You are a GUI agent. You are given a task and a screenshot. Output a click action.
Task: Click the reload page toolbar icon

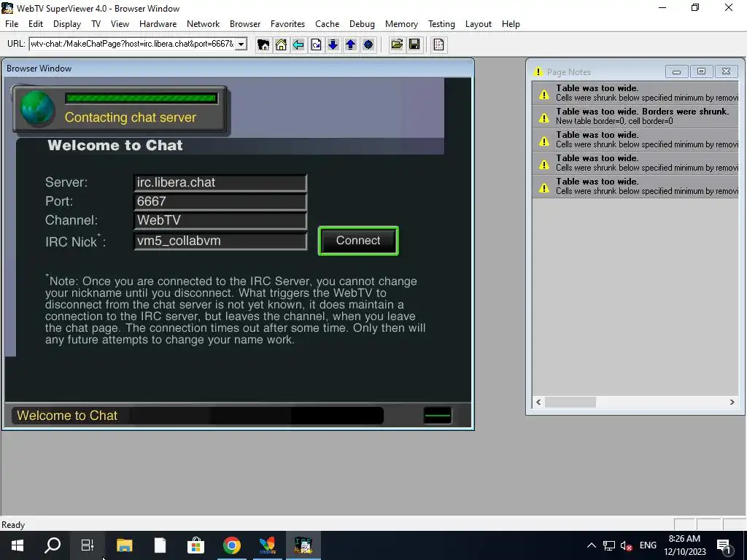pyautogui.click(x=316, y=44)
